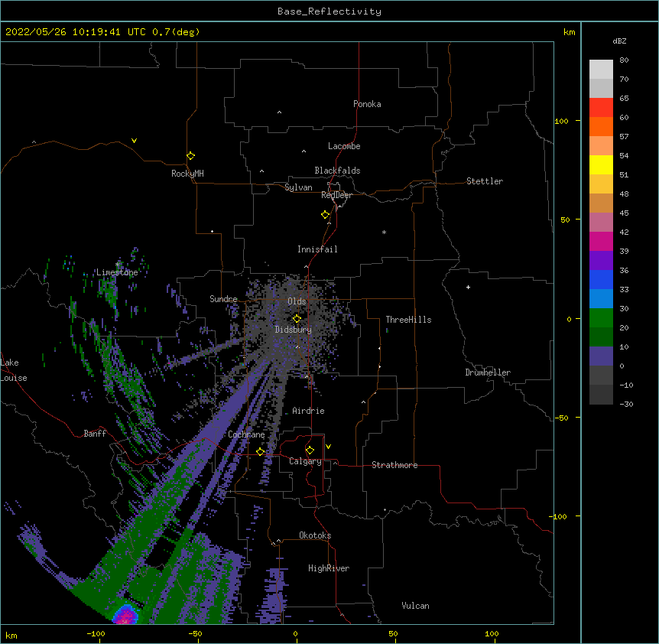Click the RedDeer city label
Viewport: 659px width, 644px height.
[x=336, y=195]
